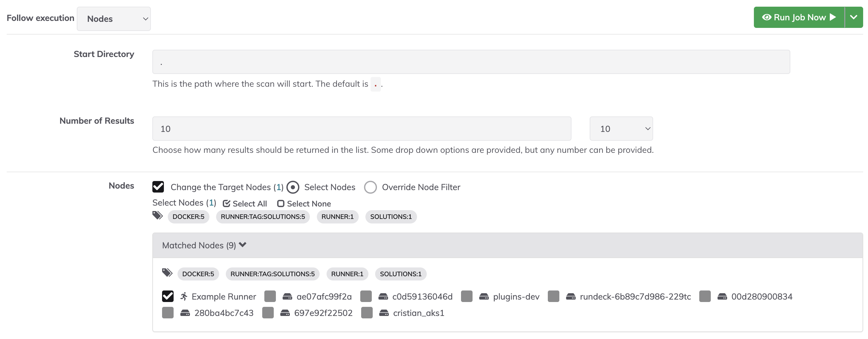Image resolution: width=868 pixels, height=339 pixels.
Task: Check the cristian_aks1 node checkbox
Action: point(367,313)
